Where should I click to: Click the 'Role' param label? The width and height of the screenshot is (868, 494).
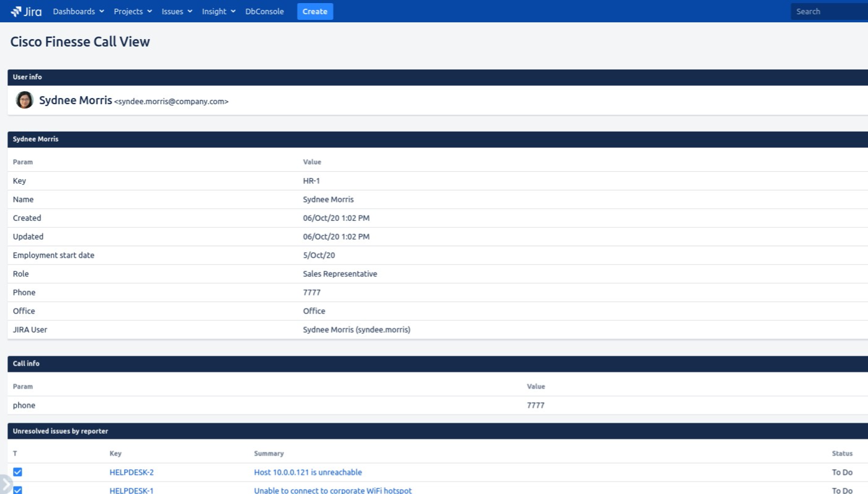(21, 274)
